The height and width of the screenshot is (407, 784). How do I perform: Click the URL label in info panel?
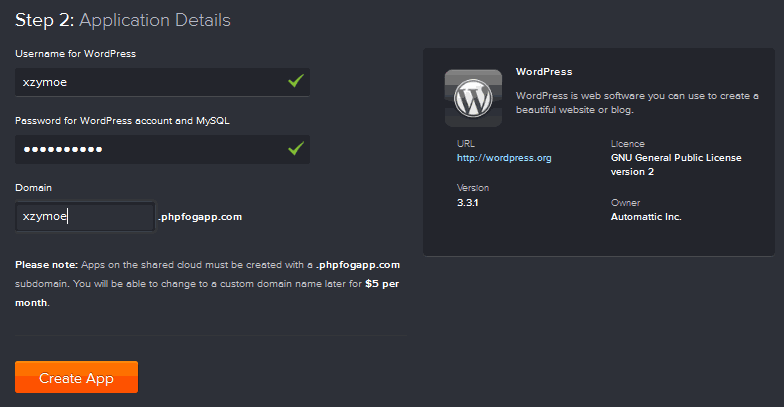[x=466, y=144]
